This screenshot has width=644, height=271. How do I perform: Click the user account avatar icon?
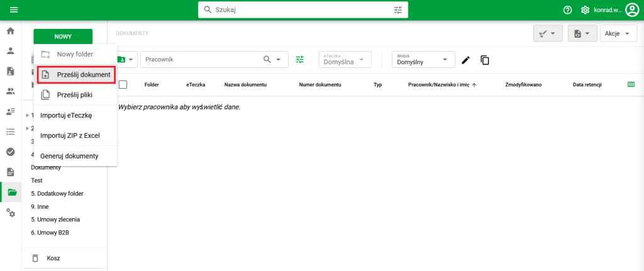pos(631,10)
